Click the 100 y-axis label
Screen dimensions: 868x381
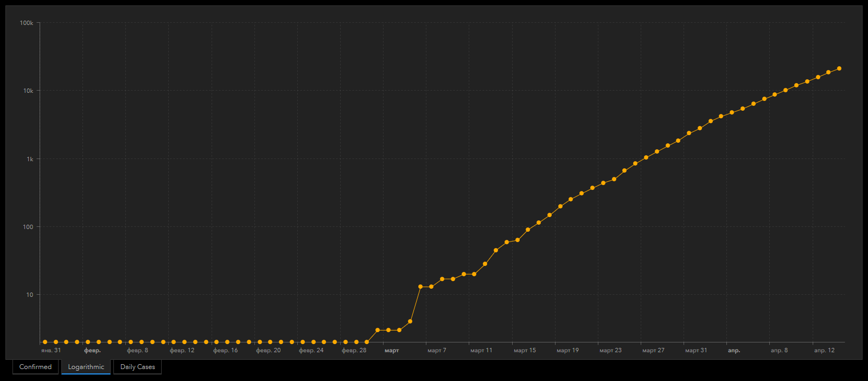click(28, 227)
